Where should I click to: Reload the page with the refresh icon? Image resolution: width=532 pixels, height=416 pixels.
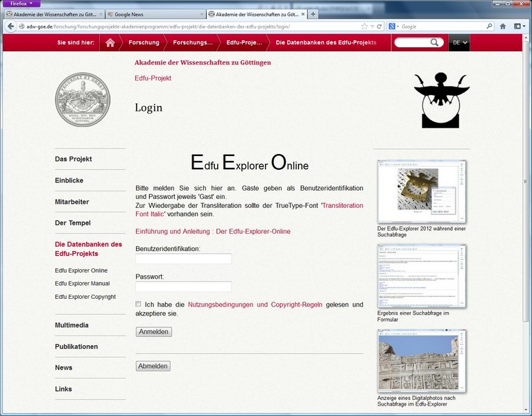click(379, 26)
